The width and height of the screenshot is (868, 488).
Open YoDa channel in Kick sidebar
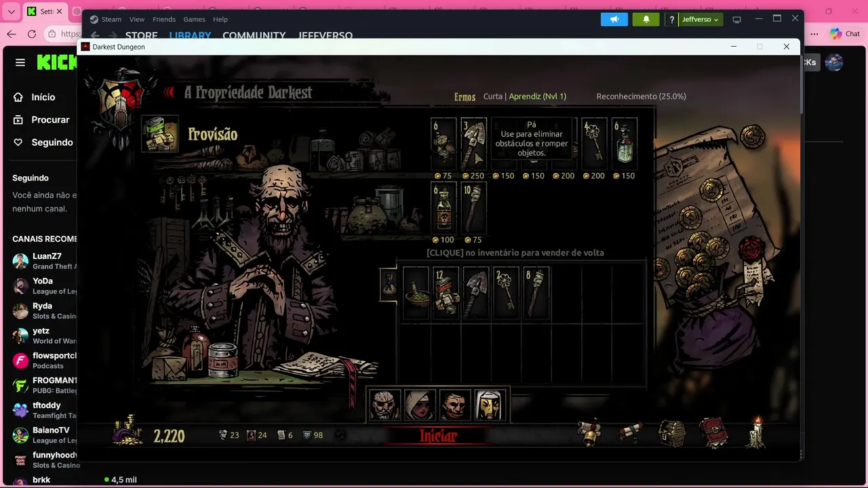click(44, 285)
